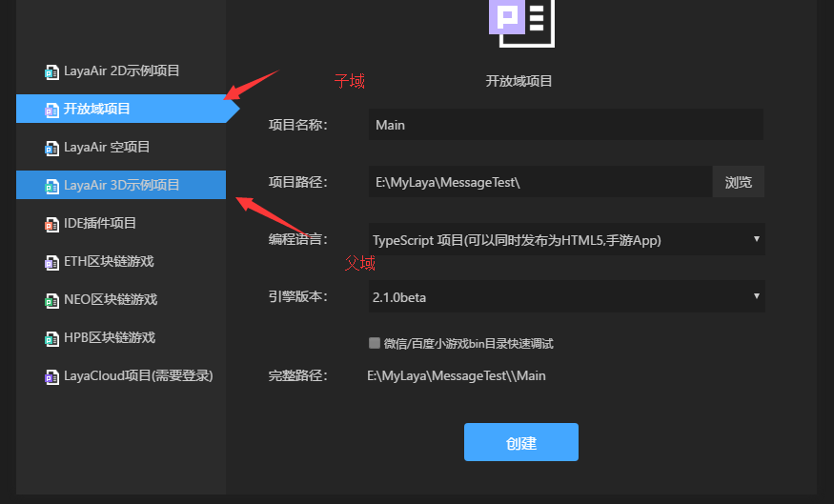Click the 开放域项目 sidebar icon
Viewport: 834px width, 504px height.
tap(51, 111)
